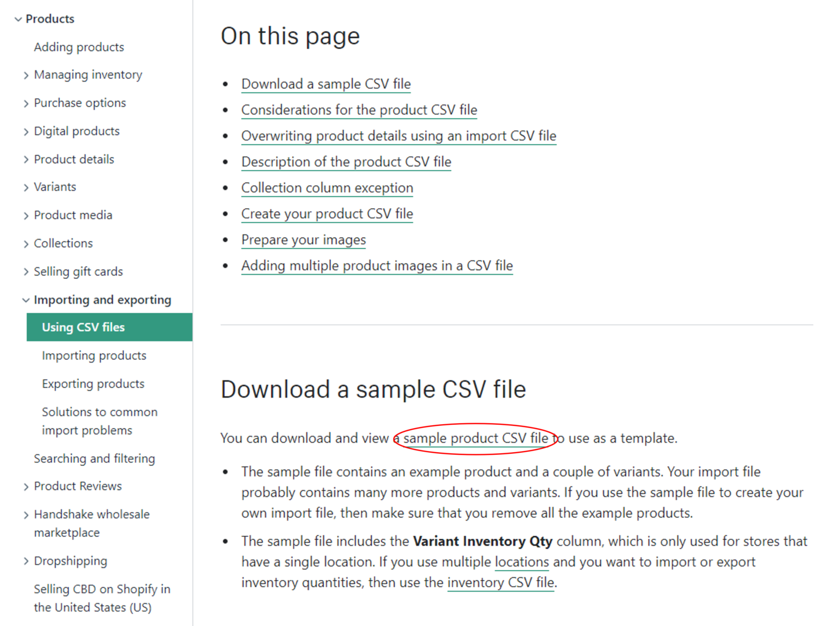The height and width of the screenshot is (626, 840).
Task: Open the Adding products page
Action: pyautogui.click(x=79, y=46)
